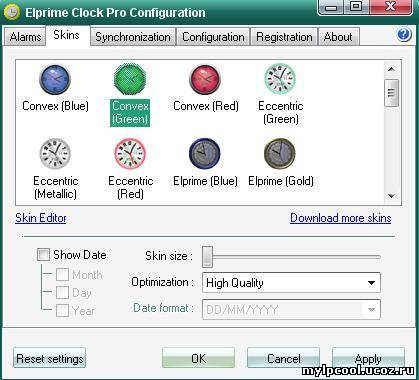419x380 pixels.
Task: Click the skin list scroll up arrow
Action: [x=392, y=69]
